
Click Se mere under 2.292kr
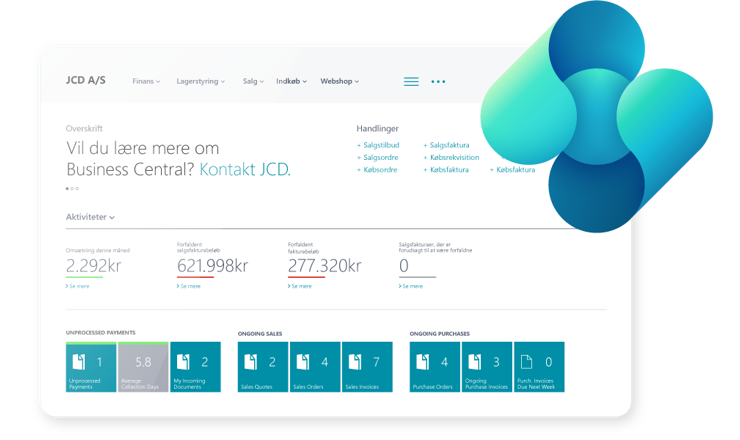[x=77, y=286]
